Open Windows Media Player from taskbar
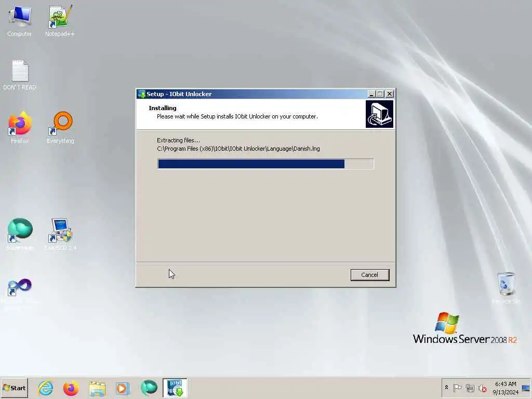The image size is (532, 399). tap(123, 388)
